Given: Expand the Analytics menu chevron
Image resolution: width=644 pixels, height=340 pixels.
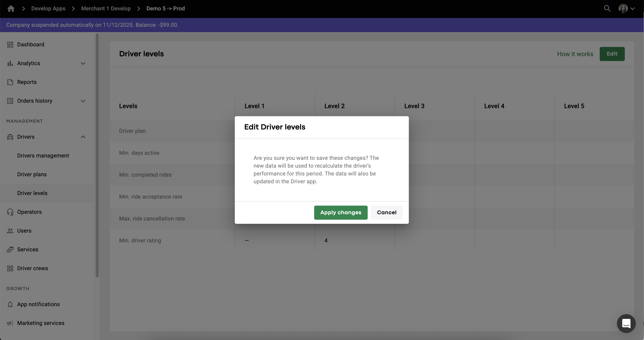Looking at the screenshot, I should point(83,63).
